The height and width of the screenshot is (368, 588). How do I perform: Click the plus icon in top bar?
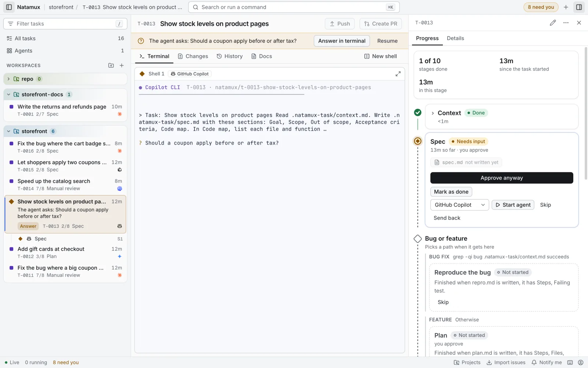point(566,7)
